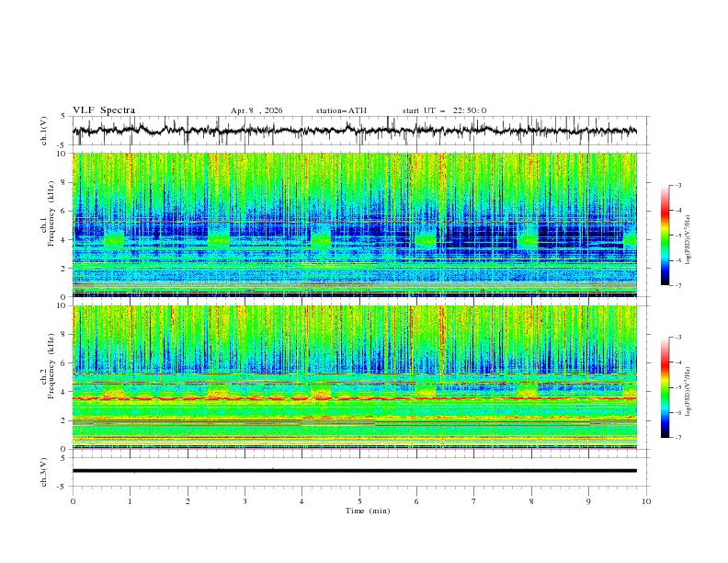Screen dimensions: 728x563
Task: Click time axis tick label "2"
Action: 188,501
